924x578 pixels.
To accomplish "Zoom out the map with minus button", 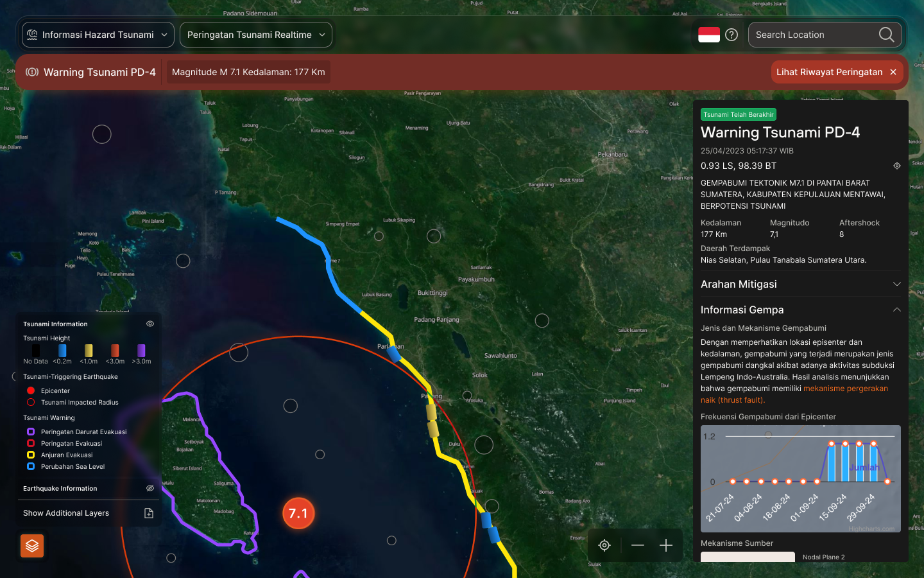I will tap(637, 545).
